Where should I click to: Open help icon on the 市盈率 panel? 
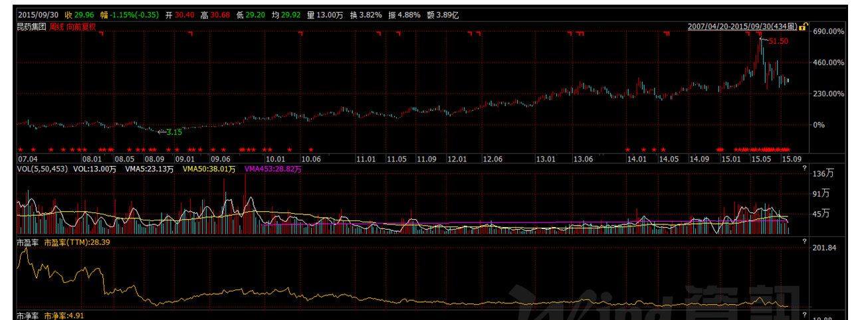[x=804, y=242]
